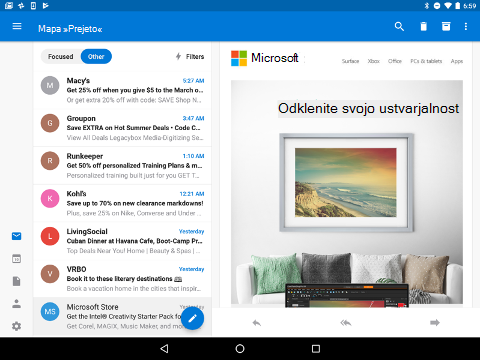
Task: Tap the search magnifier icon
Action: (399, 26)
